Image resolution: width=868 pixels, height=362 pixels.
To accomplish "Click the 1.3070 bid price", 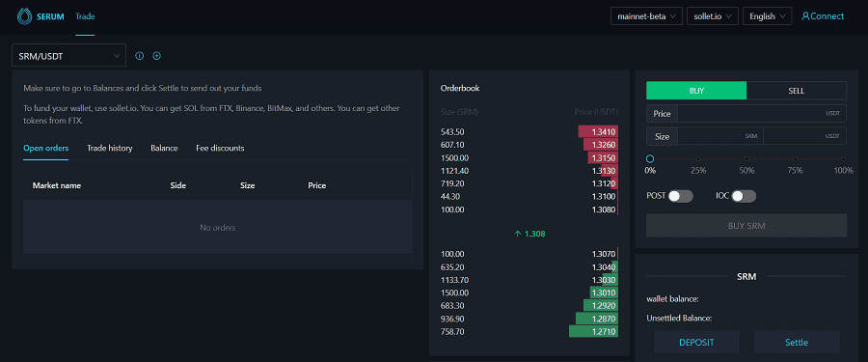I will (x=603, y=254).
